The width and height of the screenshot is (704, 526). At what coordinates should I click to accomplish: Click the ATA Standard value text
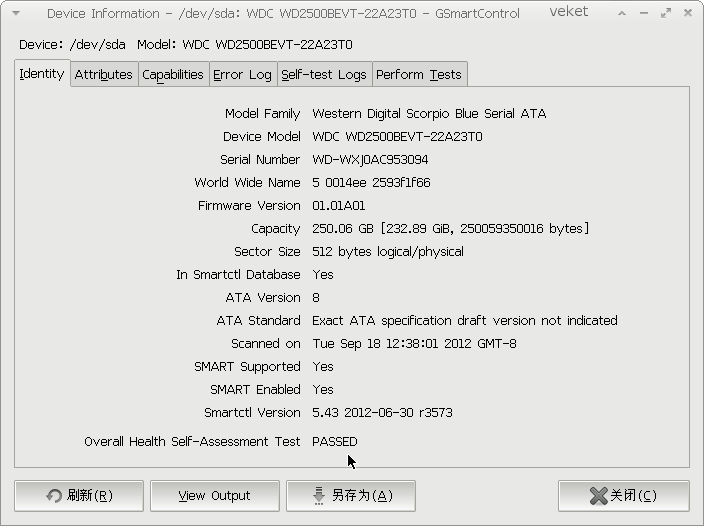tap(465, 320)
